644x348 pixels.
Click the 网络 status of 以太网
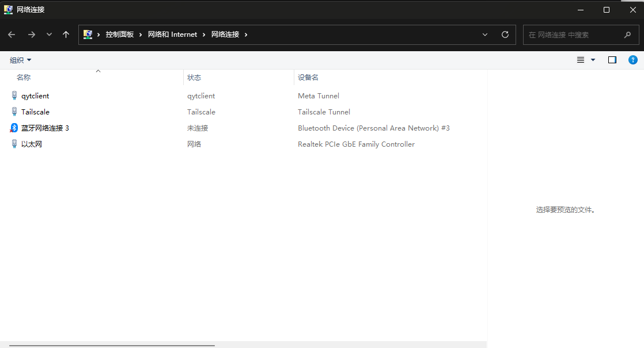194,144
